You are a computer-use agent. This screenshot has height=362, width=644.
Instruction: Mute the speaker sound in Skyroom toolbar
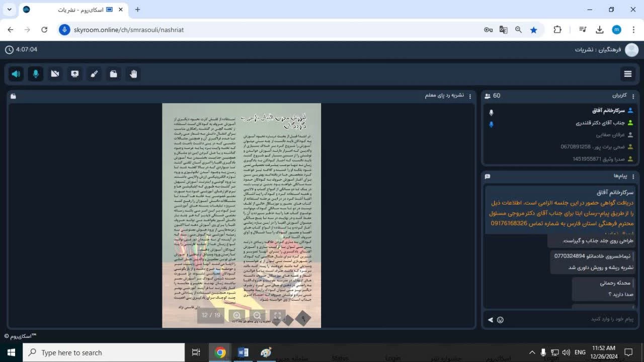click(x=16, y=74)
